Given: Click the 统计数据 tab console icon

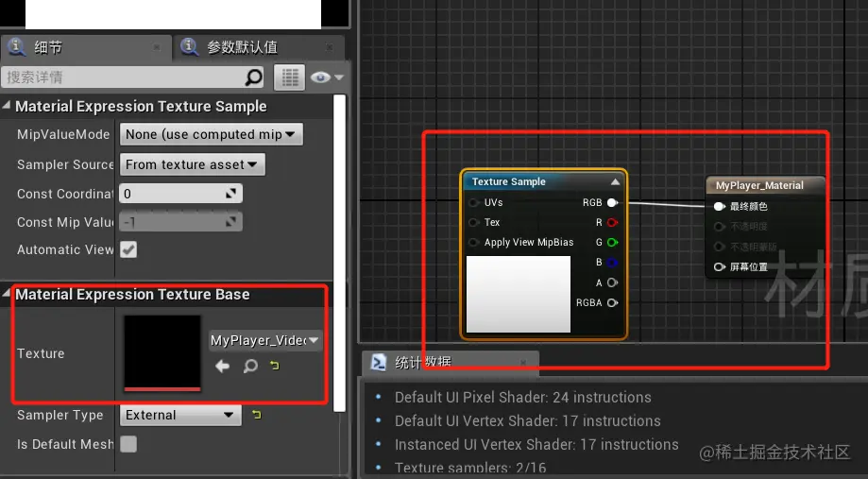Looking at the screenshot, I should click(378, 362).
